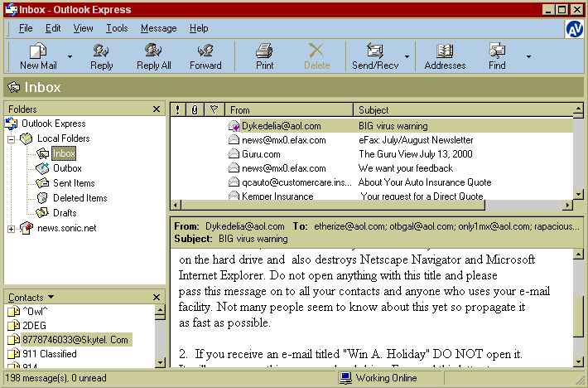This screenshot has width=588, height=388.
Task: Click message list scroll down arrow
Action: point(578,194)
